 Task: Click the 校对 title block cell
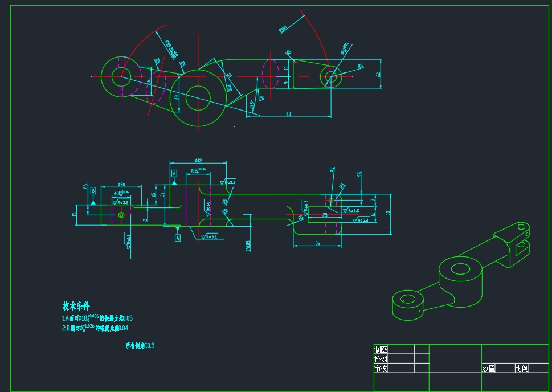[381, 360]
